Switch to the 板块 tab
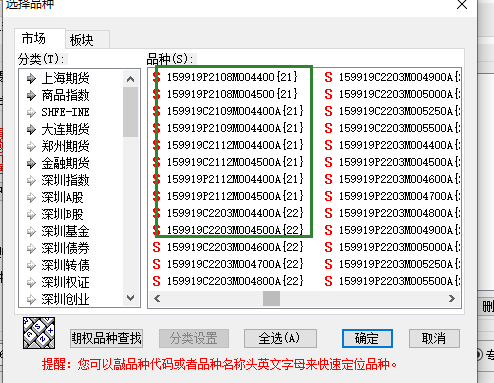This screenshot has height=383, width=494. pyautogui.click(x=88, y=40)
